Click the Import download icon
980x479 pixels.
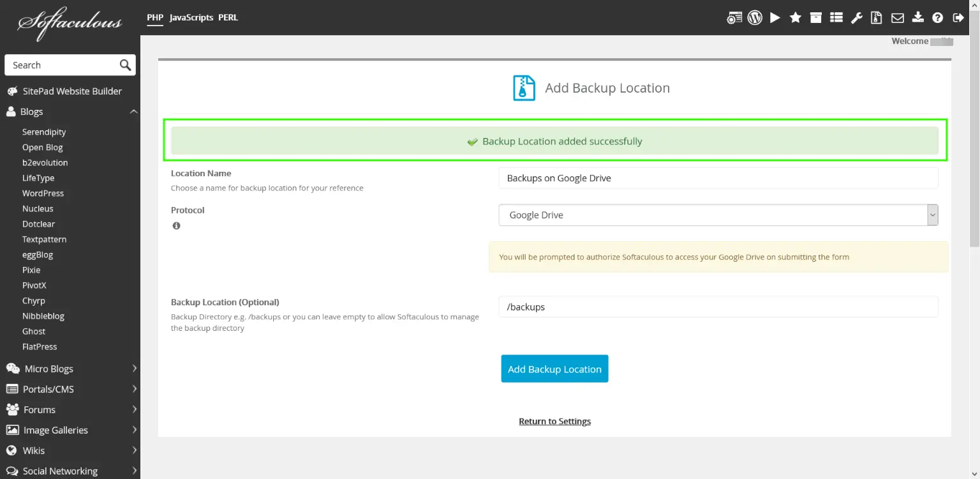[x=918, y=17]
